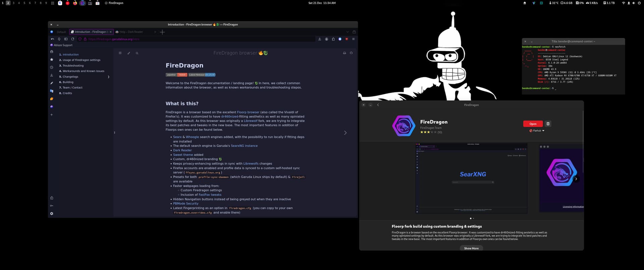Open the Credits chapter
Screen dimensions: 644x270
pos(67,93)
